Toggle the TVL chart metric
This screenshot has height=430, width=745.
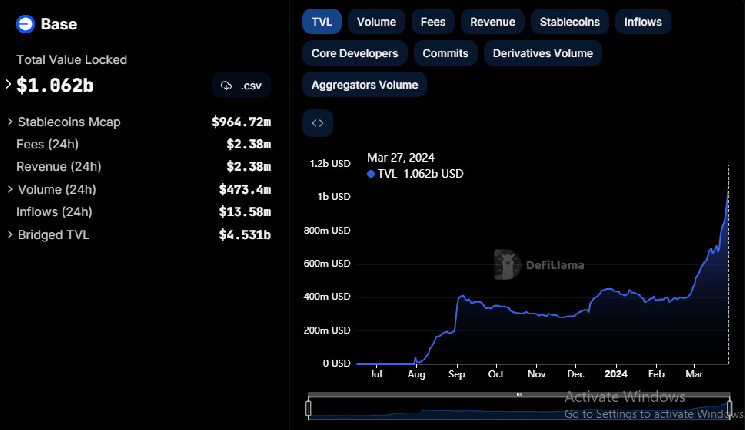[x=322, y=22]
